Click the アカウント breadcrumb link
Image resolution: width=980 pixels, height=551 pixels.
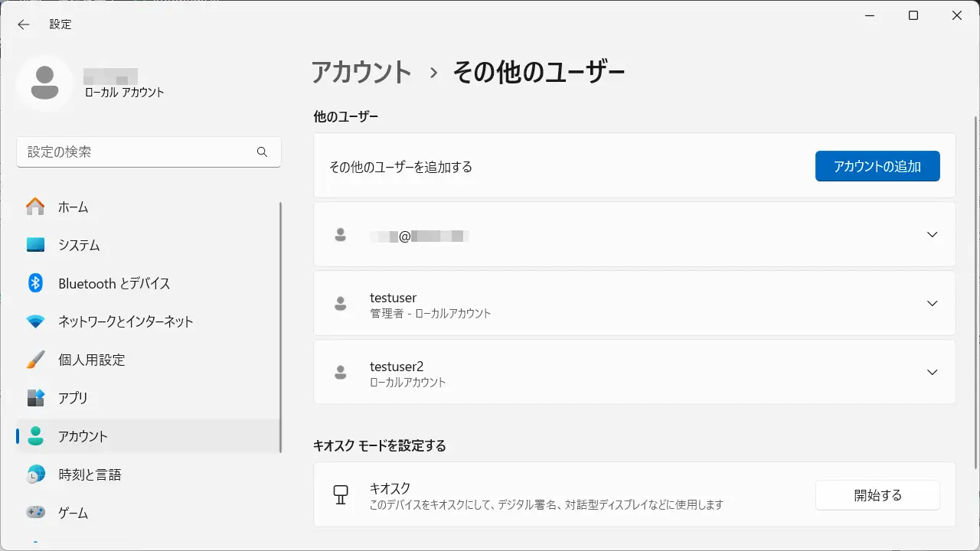[x=362, y=73]
